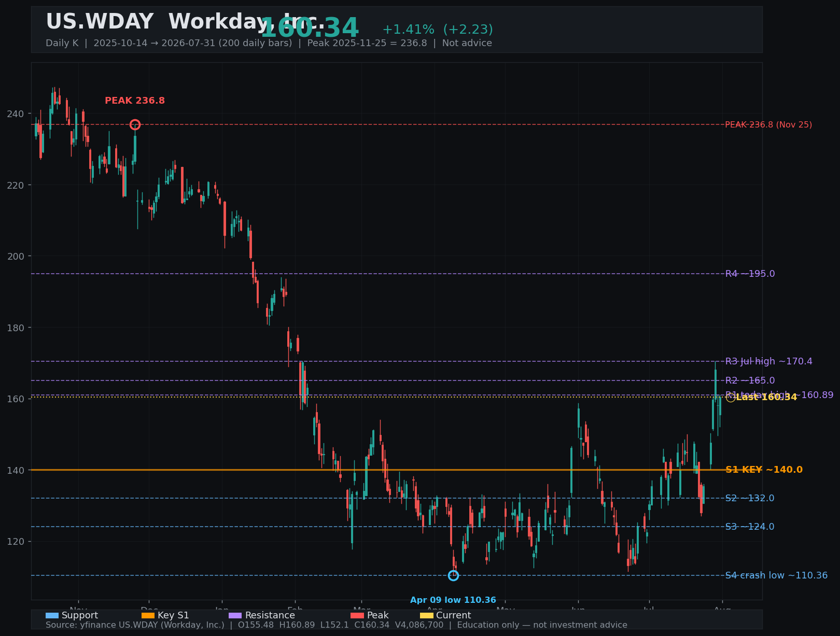Click the PEAK 236.8 (Nov 25) line label
Screen dimensions: 840x636
[x=768, y=124]
